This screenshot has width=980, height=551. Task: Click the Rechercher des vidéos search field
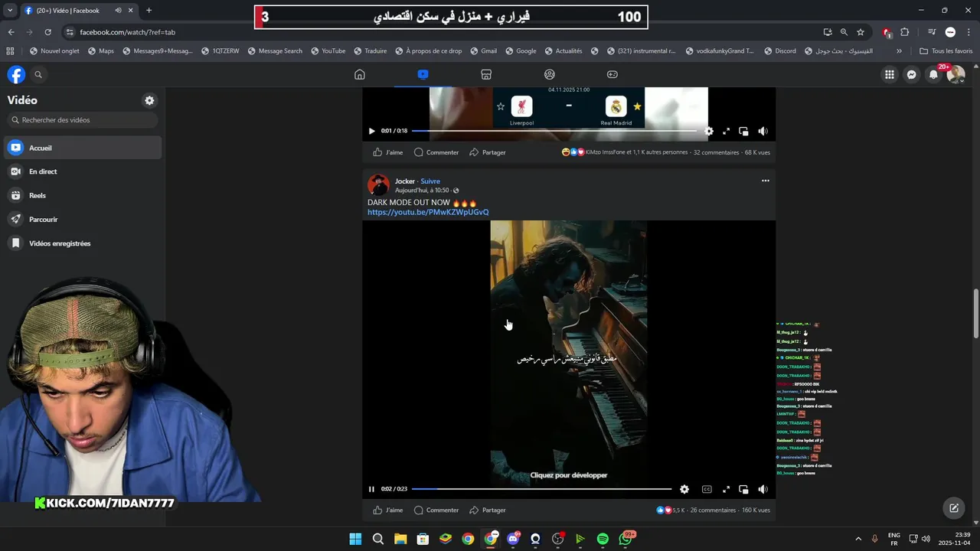[x=82, y=120]
